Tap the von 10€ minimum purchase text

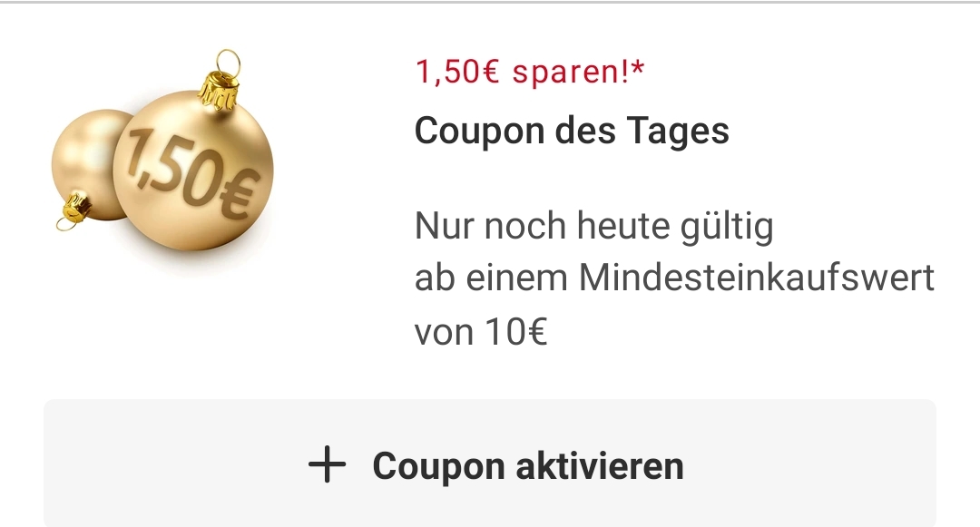coord(481,332)
